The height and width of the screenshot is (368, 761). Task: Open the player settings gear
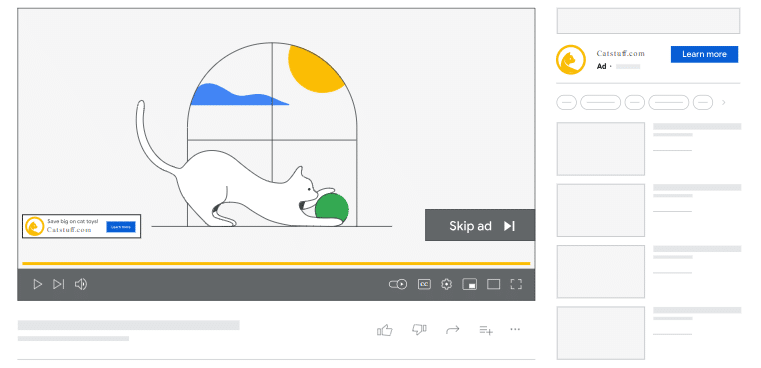coord(447,284)
